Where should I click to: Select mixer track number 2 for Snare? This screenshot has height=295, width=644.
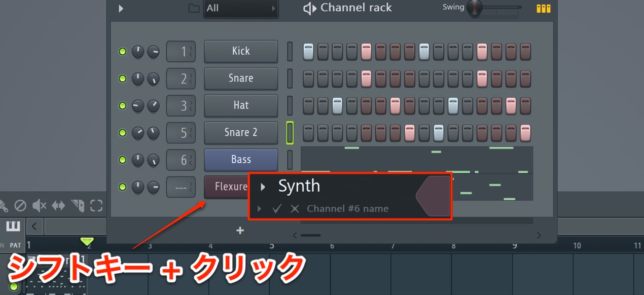click(181, 79)
